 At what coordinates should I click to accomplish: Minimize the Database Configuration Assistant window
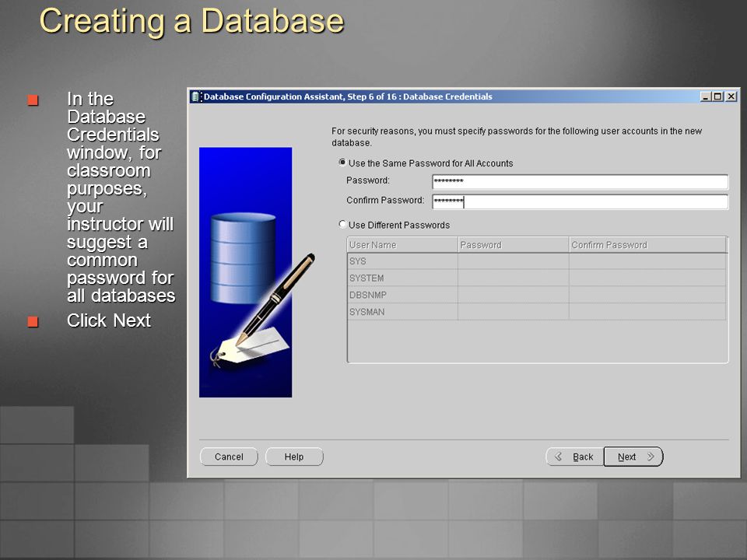(706, 96)
